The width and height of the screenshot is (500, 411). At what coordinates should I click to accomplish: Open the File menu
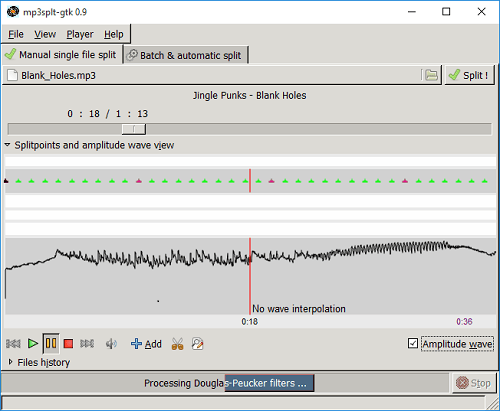16,34
